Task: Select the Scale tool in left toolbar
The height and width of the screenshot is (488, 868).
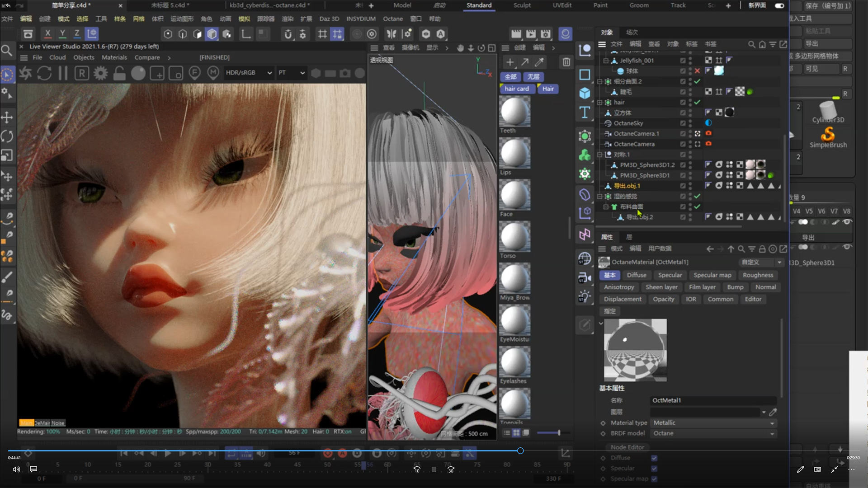Action: pyautogui.click(x=7, y=156)
